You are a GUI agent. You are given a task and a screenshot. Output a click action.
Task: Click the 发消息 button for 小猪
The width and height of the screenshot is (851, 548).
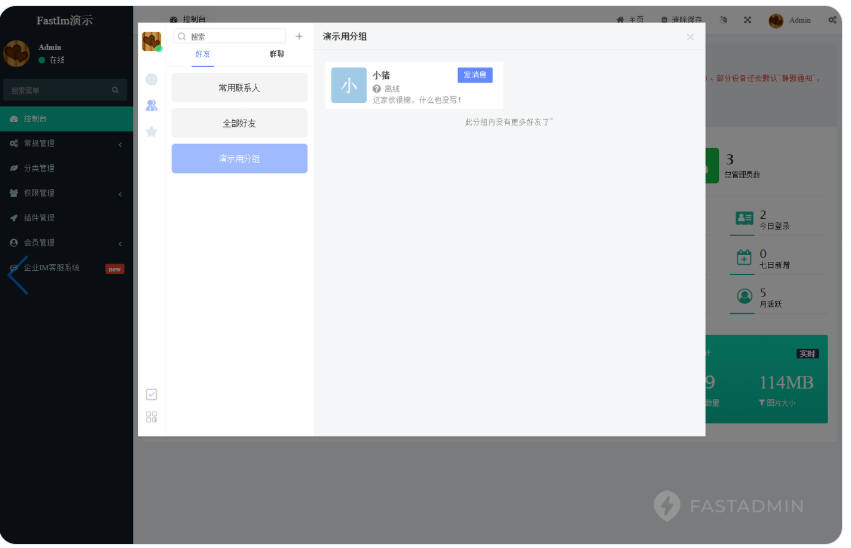click(475, 75)
